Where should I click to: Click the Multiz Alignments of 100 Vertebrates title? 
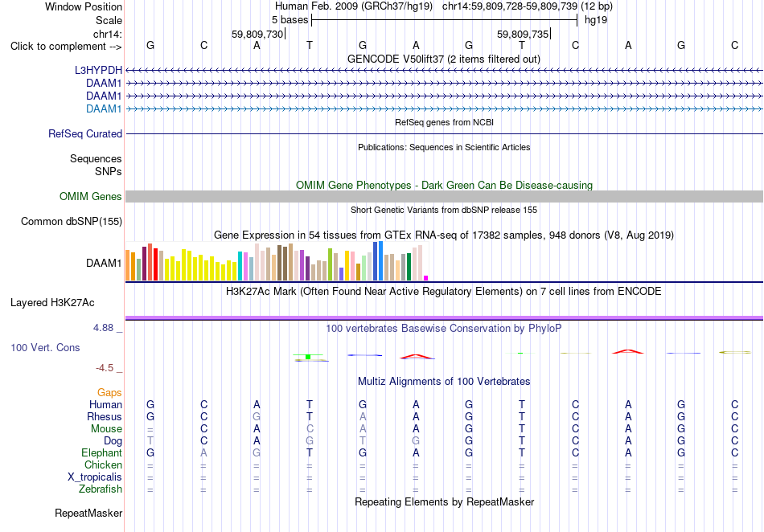pyautogui.click(x=444, y=381)
